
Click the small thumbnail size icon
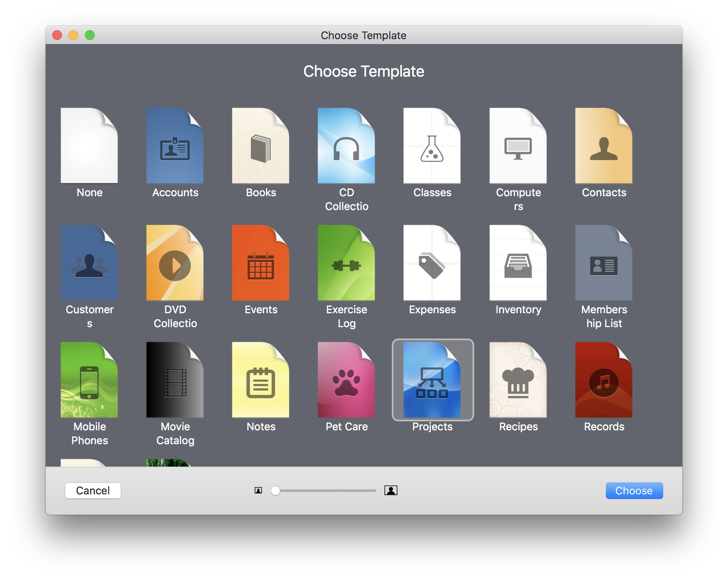tap(258, 490)
